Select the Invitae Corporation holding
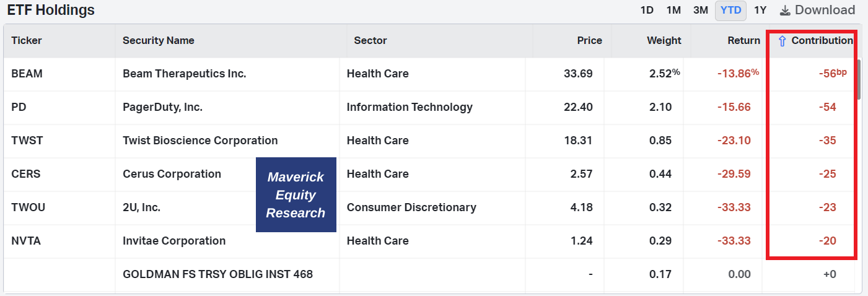 pyautogui.click(x=174, y=241)
